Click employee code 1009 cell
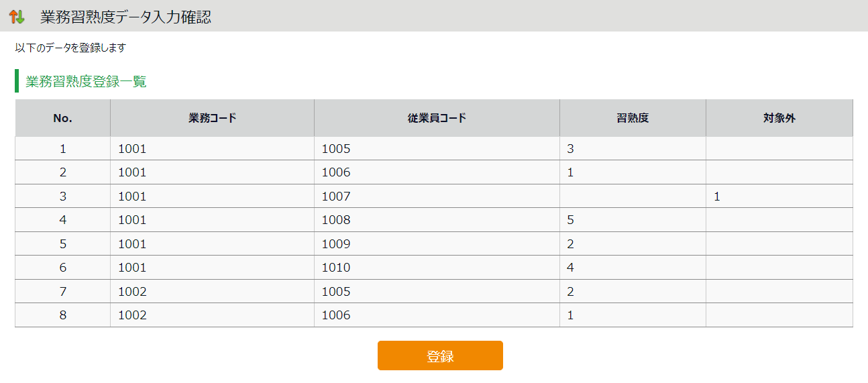Viewport: 868px width, 383px height. (336, 244)
